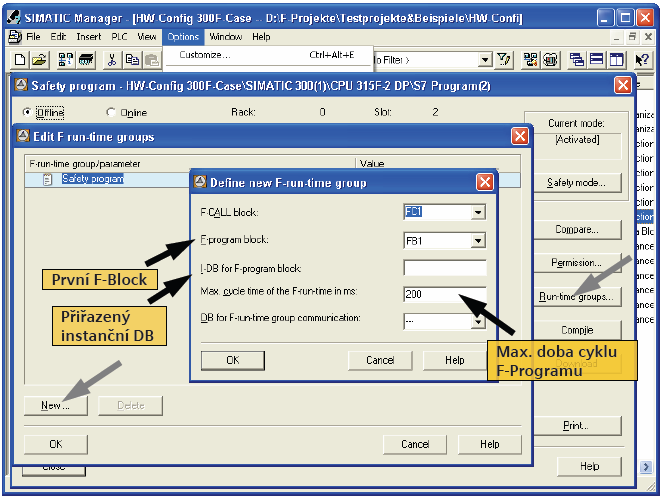The image size is (663, 497).
Task: Click the Print... button
Action: pyautogui.click(x=577, y=426)
